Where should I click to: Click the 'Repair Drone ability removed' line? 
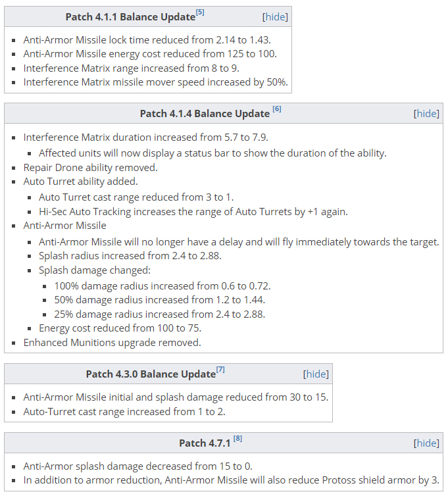90,167
